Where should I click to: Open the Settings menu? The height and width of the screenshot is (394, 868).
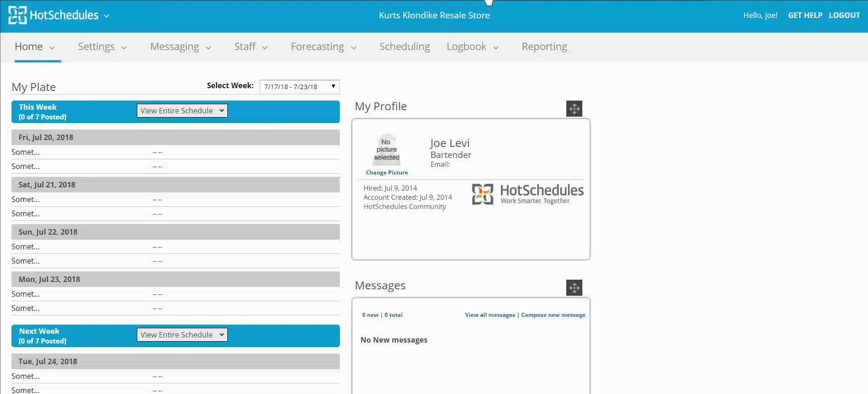pos(96,47)
